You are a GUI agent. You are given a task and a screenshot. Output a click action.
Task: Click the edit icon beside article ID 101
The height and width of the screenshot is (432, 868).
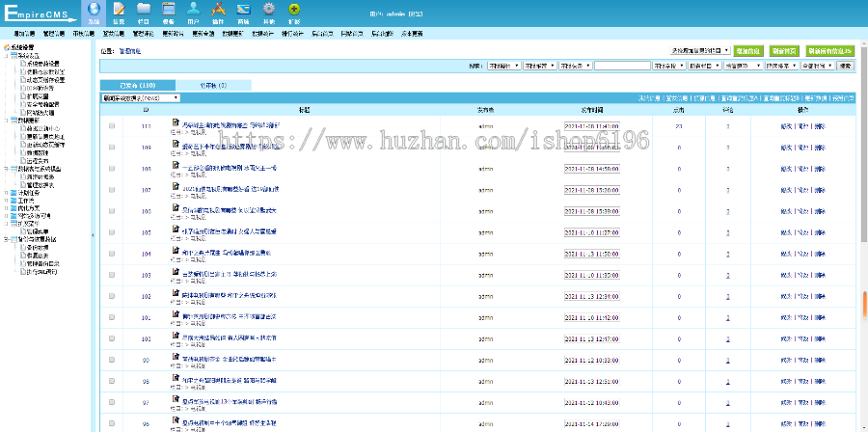(x=176, y=314)
